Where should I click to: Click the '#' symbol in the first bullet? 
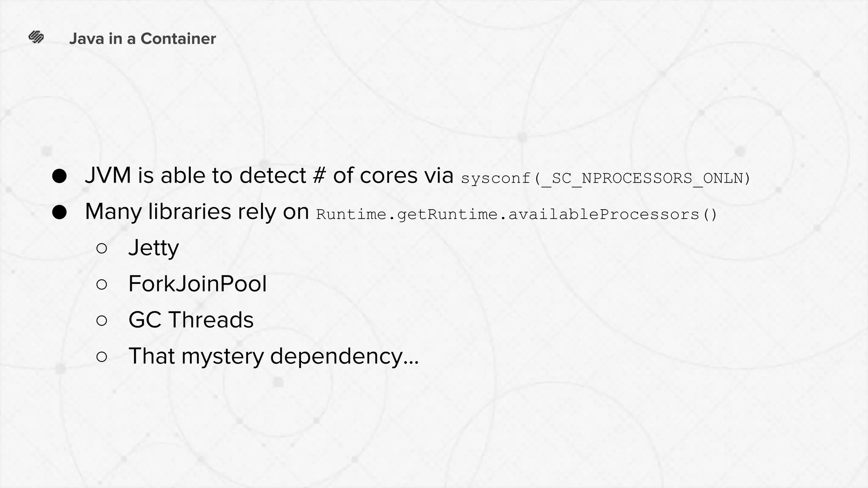319,176
